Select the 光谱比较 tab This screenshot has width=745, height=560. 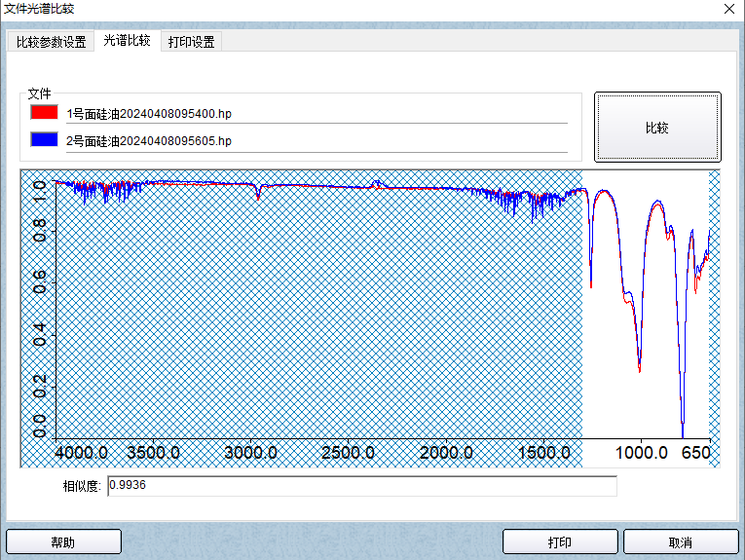pos(127,41)
